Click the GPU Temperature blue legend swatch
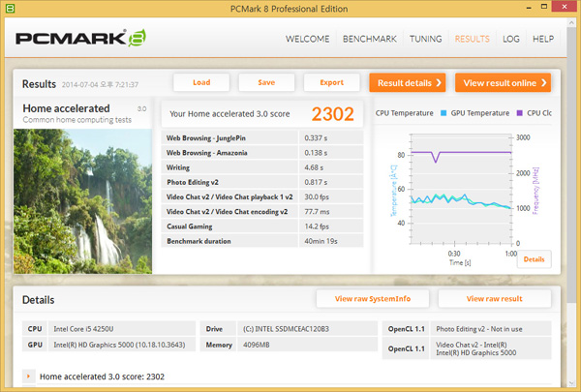Image resolution: width=581 pixels, height=392 pixels. 443,113
